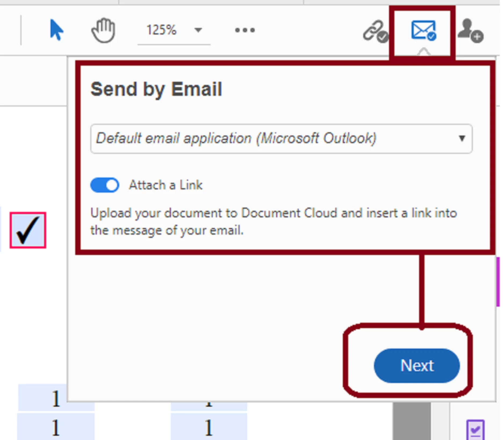Click the Send by Email heading
Image resolution: width=504 pixels, height=440 pixels.
coord(156,89)
